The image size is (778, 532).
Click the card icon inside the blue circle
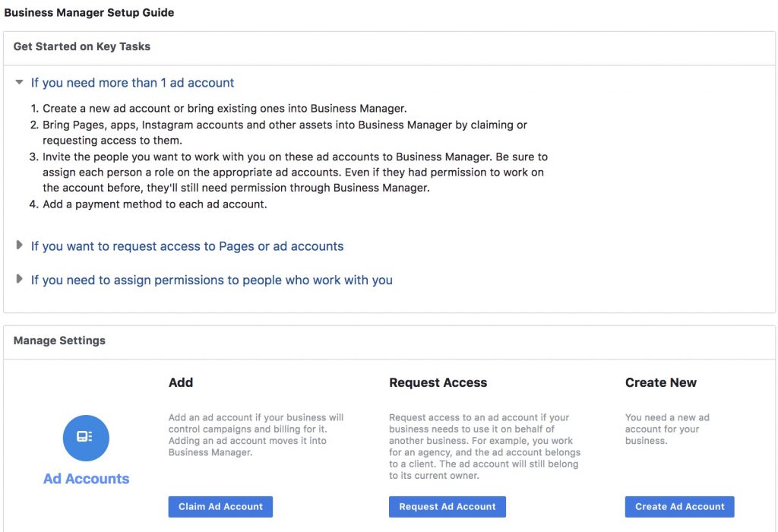click(x=86, y=439)
